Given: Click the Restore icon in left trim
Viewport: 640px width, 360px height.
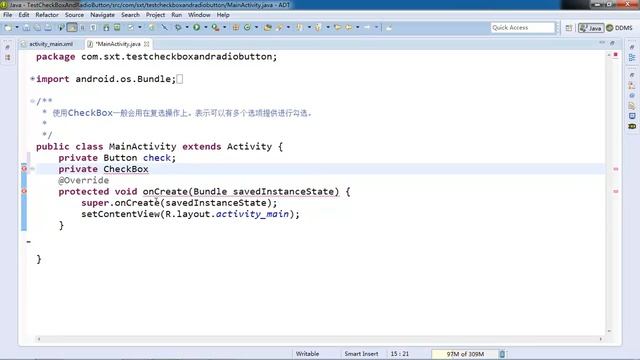Looking at the screenshot, I should point(8,47).
